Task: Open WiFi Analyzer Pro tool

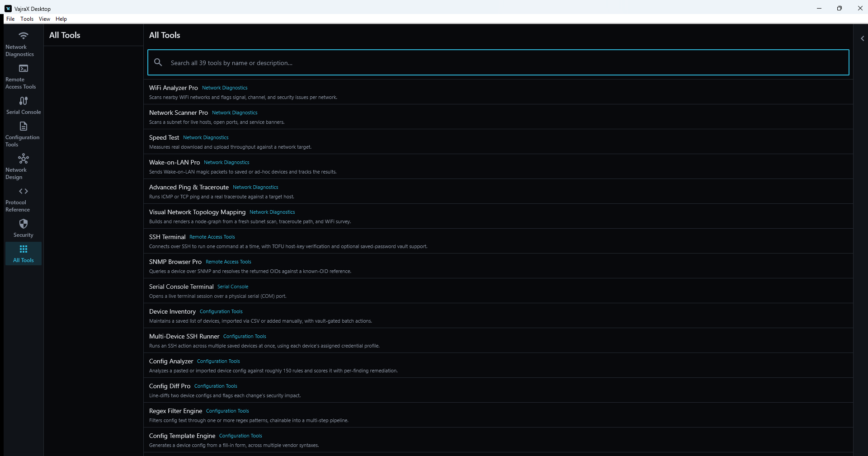Action: coord(498,92)
